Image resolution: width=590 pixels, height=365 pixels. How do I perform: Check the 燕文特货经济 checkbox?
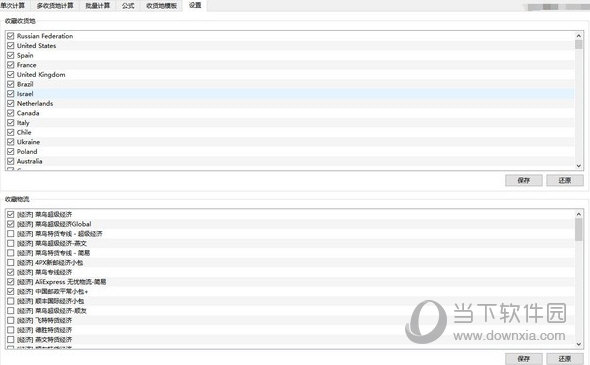pos(11,340)
